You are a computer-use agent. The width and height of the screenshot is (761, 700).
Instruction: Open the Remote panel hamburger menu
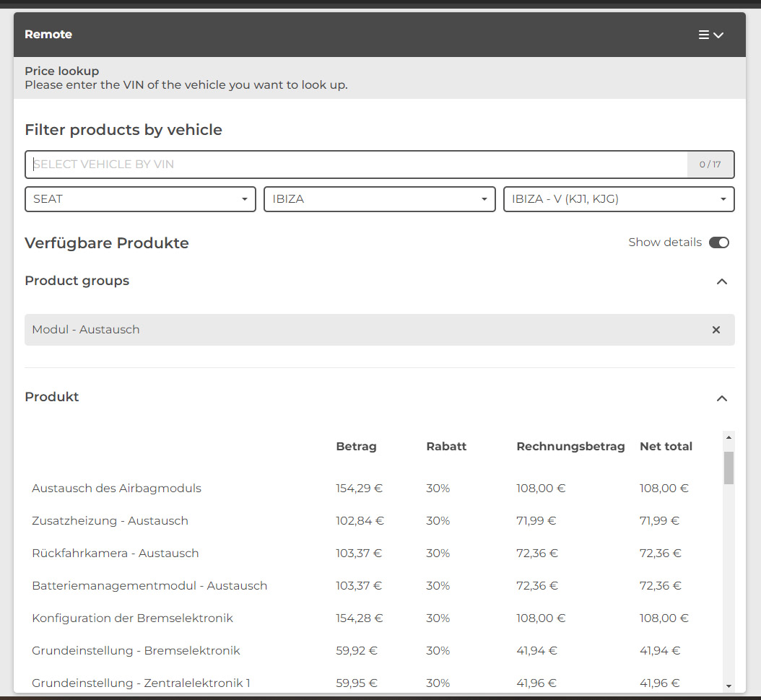(x=710, y=35)
